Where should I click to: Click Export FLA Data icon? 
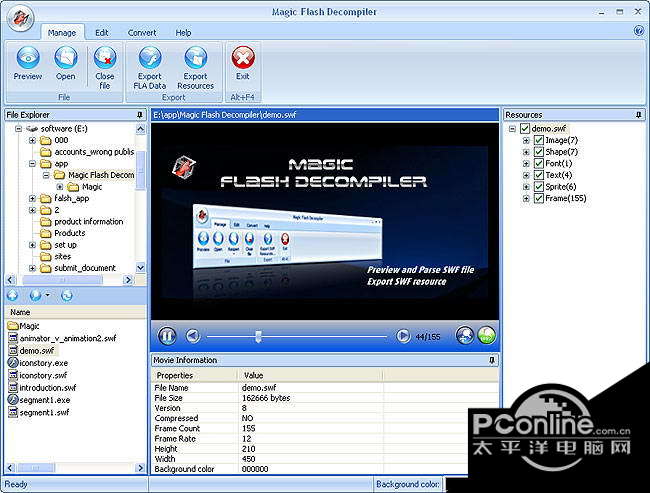click(x=150, y=59)
